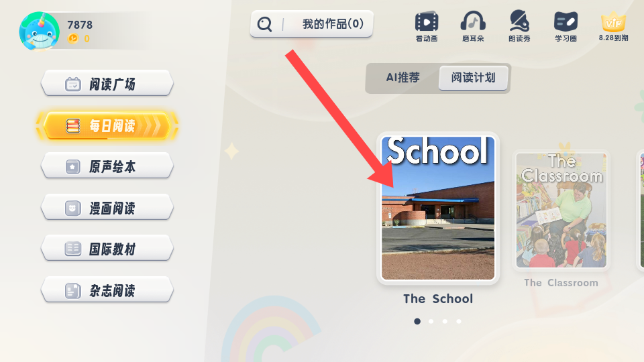This screenshot has width=644, height=362.
Task: Select 国际教材 in the sidebar
Action: 107,249
